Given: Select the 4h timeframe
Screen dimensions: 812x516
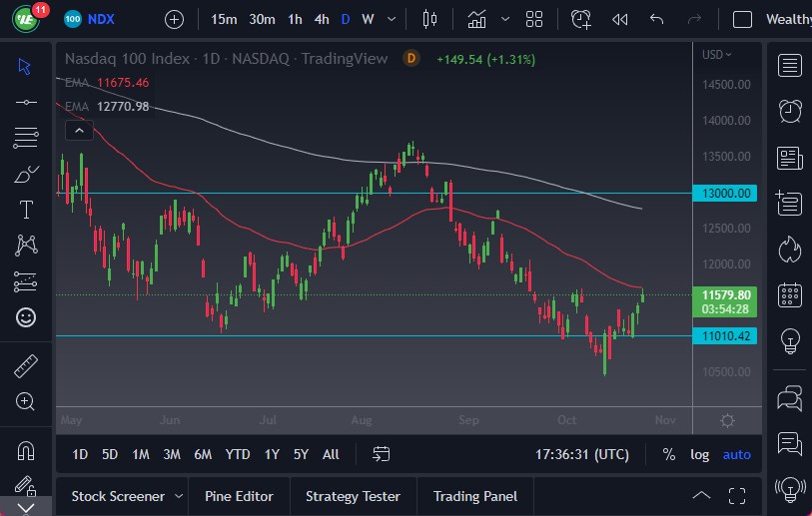Looking at the screenshot, I should [x=322, y=20].
